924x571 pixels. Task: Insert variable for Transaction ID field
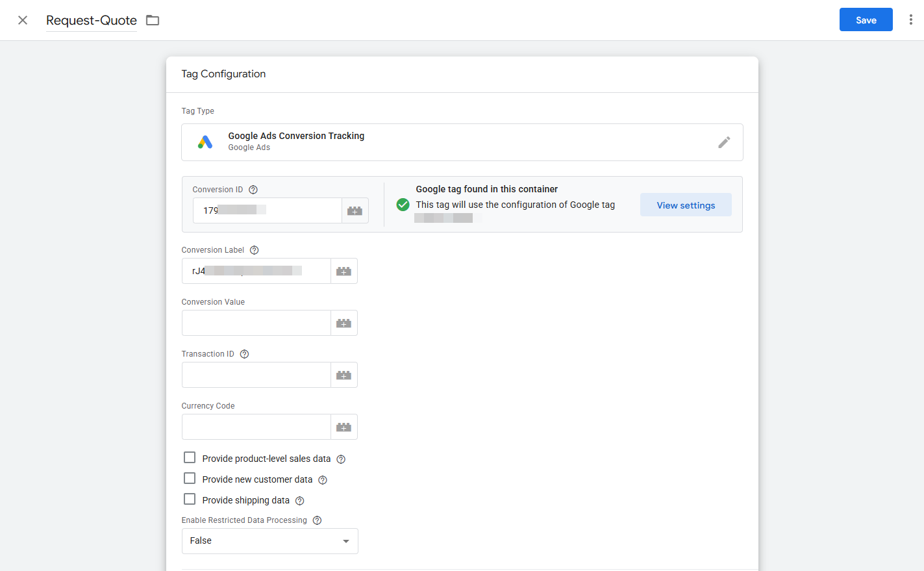[x=344, y=375]
